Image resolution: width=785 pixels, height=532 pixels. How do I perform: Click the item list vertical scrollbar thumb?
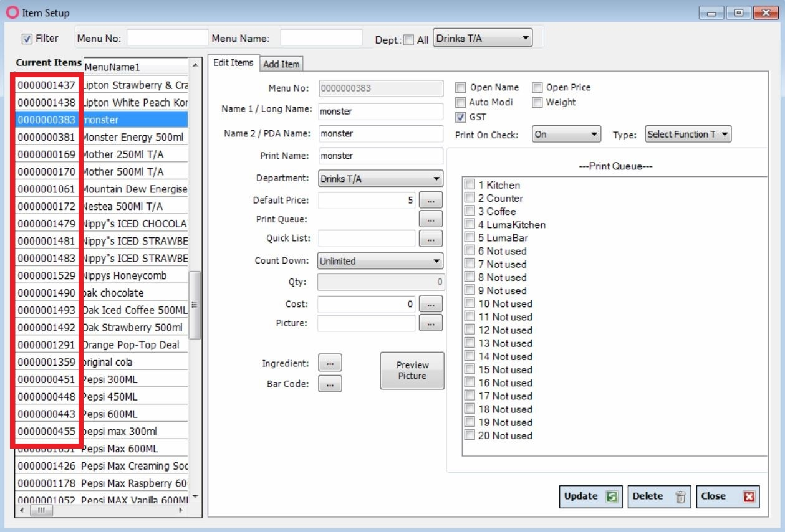click(195, 305)
